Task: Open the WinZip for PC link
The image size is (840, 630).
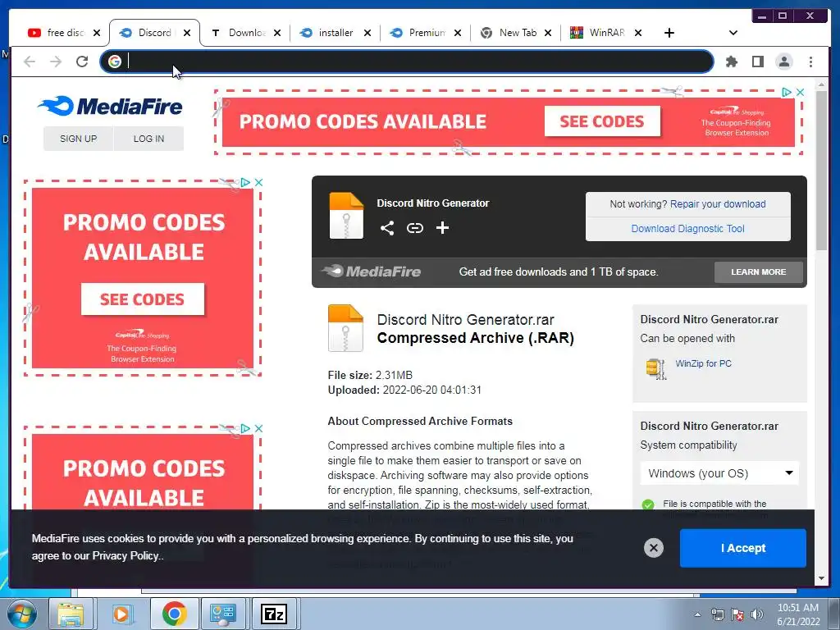Action: click(703, 363)
